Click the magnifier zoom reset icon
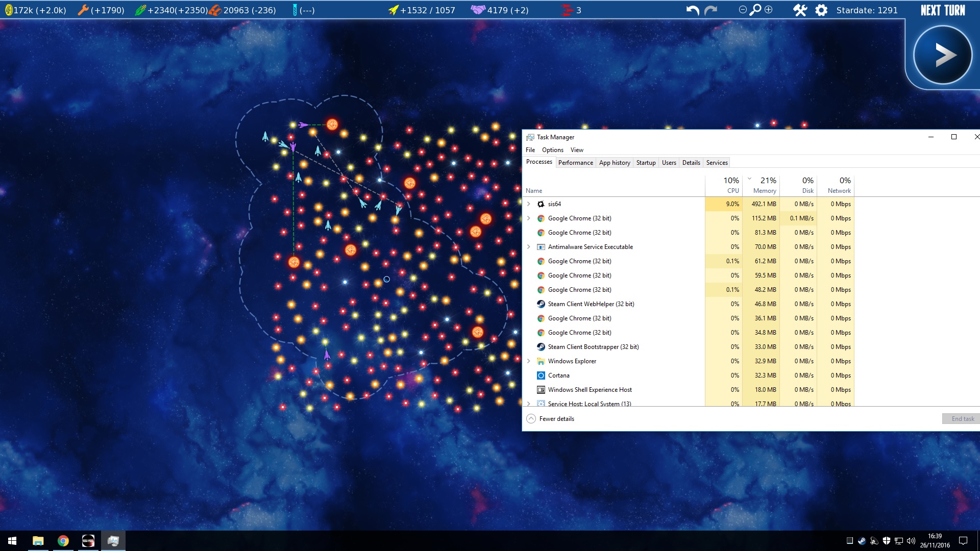 coord(755,10)
